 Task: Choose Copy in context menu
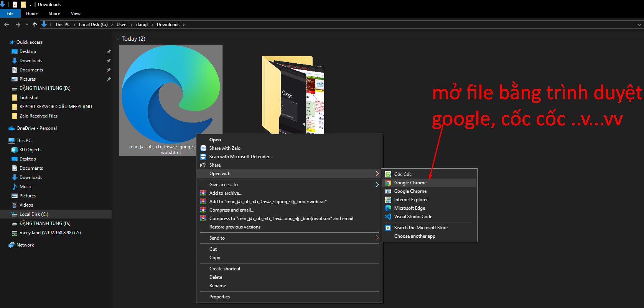(x=290, y=258)
